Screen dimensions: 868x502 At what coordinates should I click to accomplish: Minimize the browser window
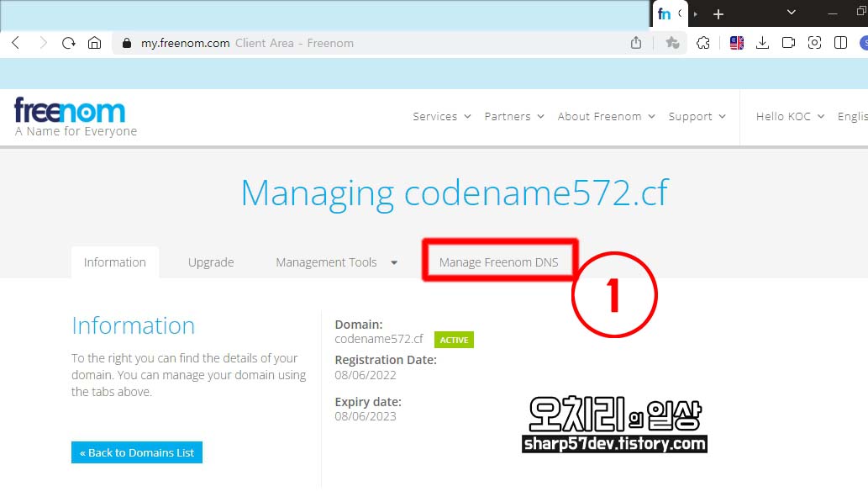click(x=833, y=13)
